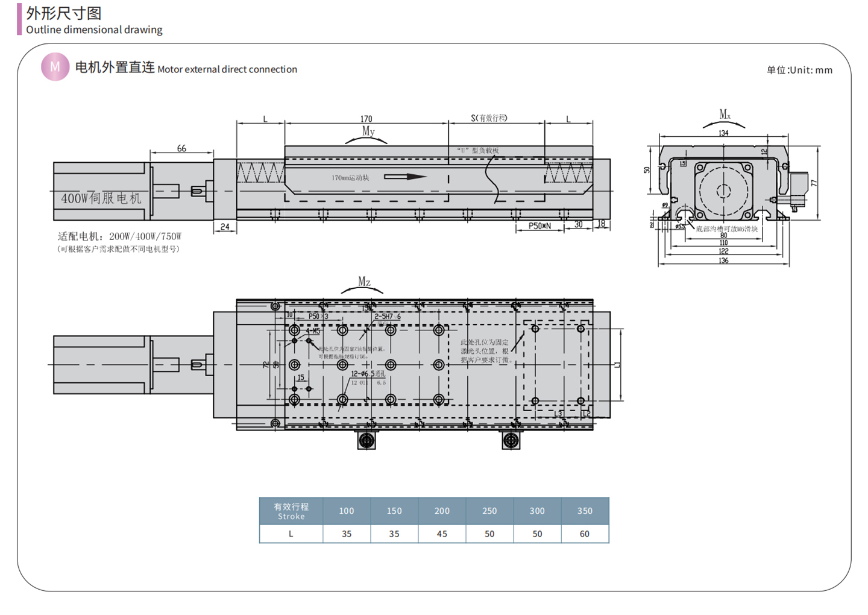
Task: Click the L value 45 table cell
Action: [442, 534]
